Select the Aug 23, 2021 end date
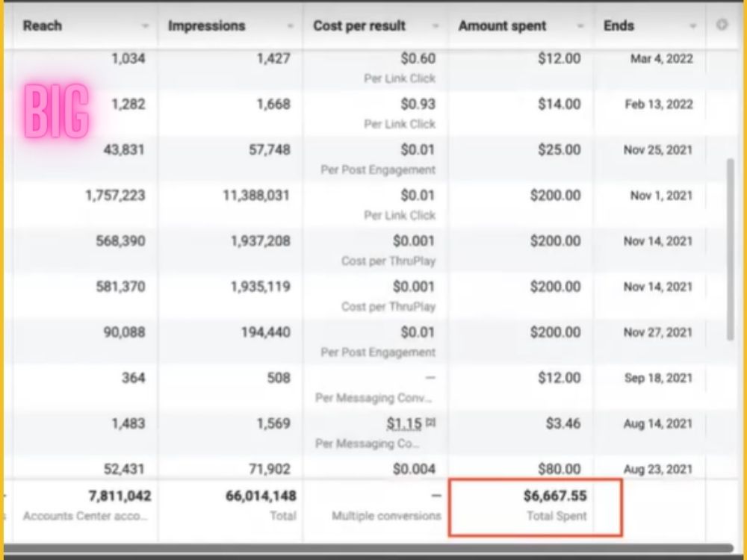Image resolution: width=747 pixels, height=560 pixels. tap(658, 470)
